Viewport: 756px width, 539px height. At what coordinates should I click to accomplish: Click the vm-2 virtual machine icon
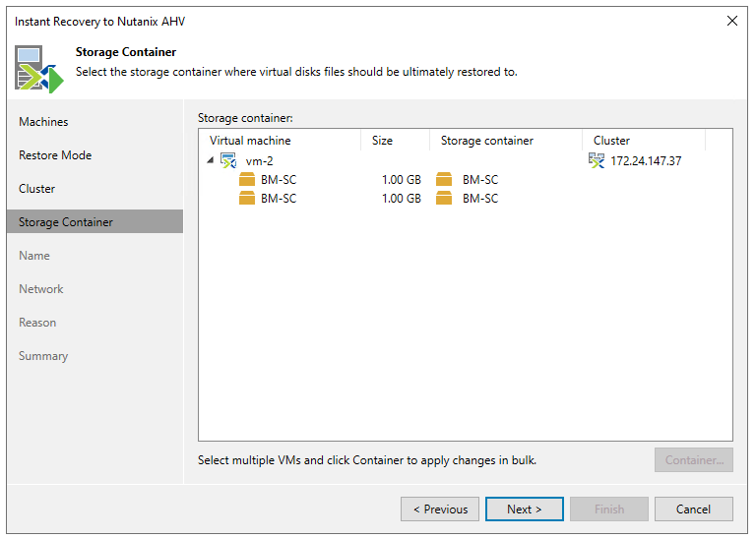point(228,160)
